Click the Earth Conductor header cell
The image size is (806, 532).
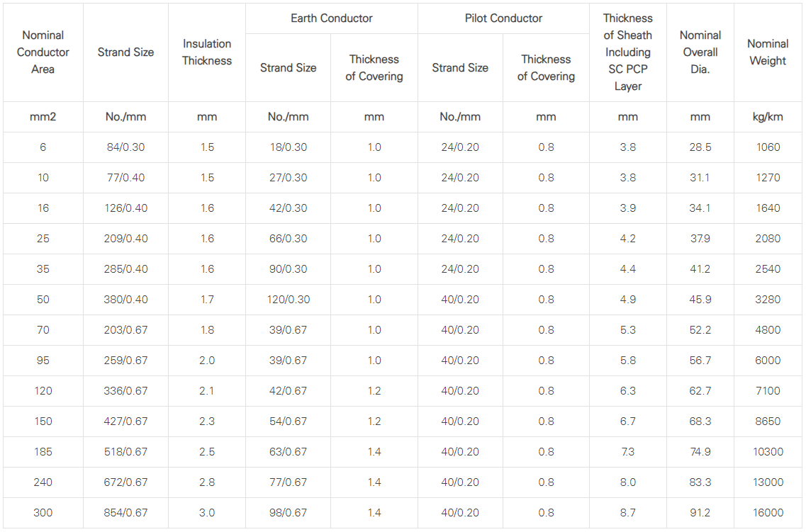(x=332, y=18)
